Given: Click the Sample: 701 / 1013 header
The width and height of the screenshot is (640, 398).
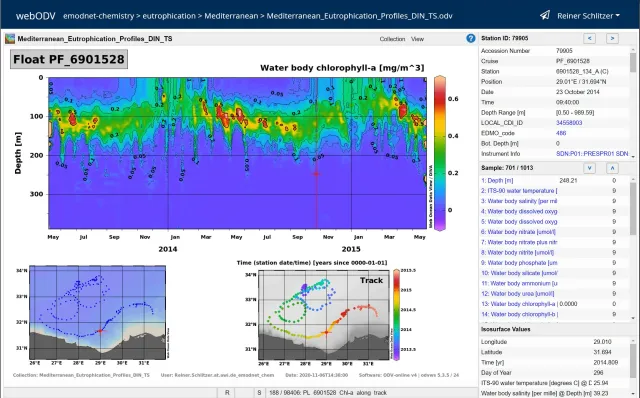Looking at the screenshot, I should (507, 168).
